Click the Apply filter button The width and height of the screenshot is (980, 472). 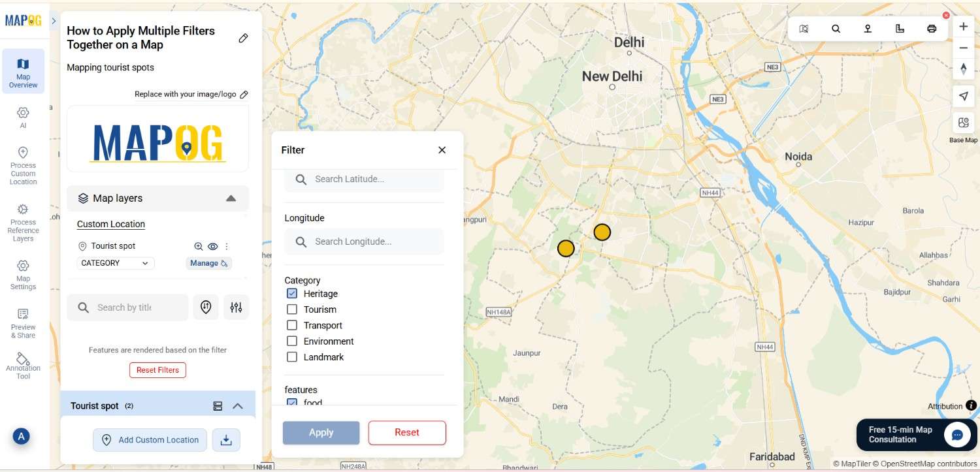pos(321,432)
